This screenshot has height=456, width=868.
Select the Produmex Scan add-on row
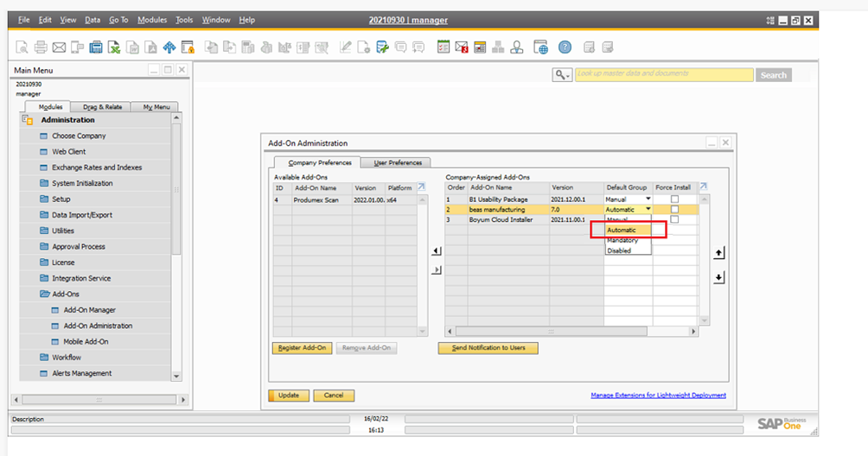(x=346, y=200)
